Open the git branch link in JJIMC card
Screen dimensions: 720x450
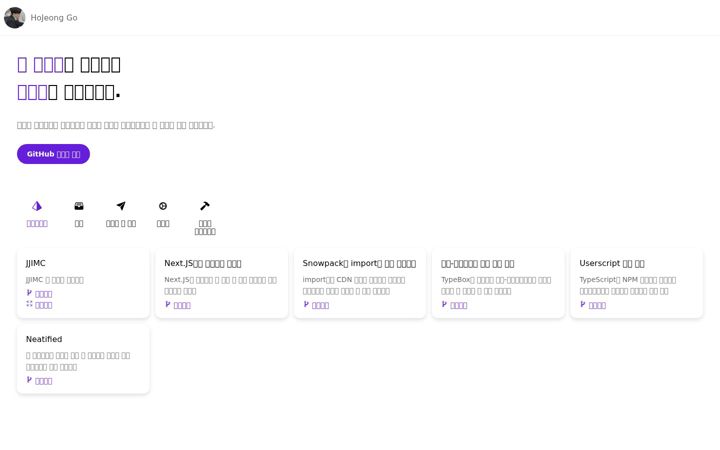click(x=39, y=293)
